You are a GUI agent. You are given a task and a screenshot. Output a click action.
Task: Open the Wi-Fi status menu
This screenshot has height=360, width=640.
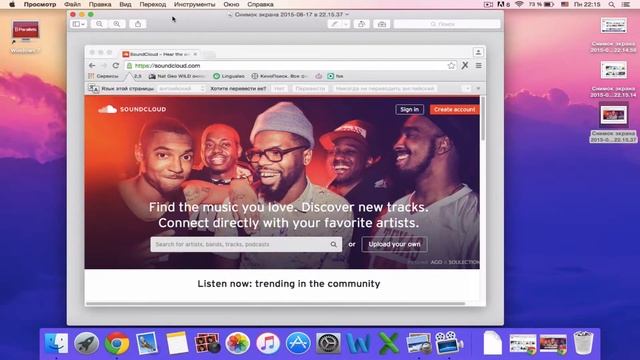[x=519, y=4]
